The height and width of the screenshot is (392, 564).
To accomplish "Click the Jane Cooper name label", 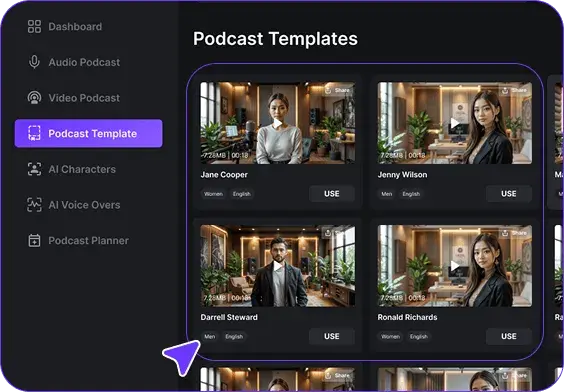I will [x=224, y=175].
